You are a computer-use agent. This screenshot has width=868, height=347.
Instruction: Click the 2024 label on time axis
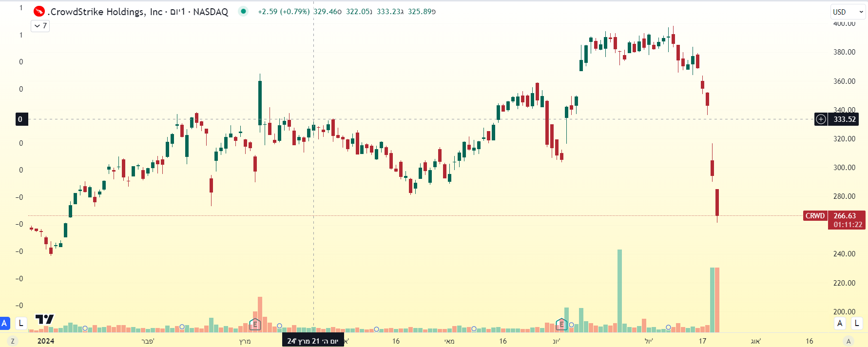point(46,341)
